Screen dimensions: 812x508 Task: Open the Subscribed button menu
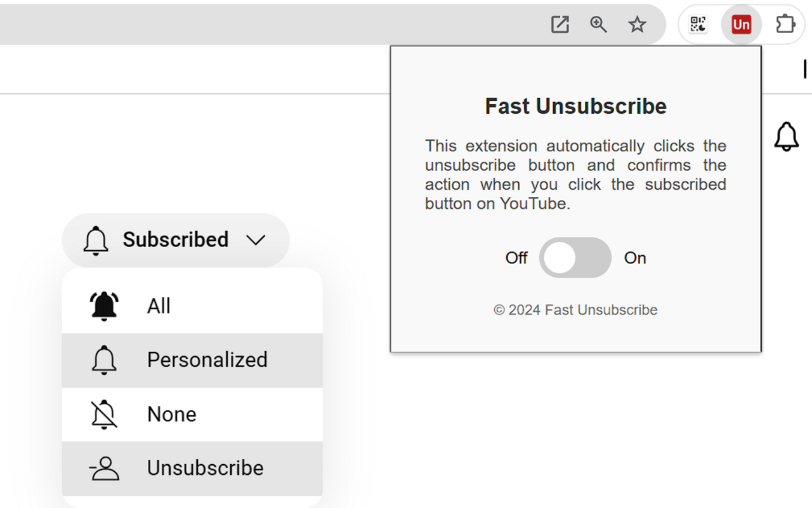(176, 240)
